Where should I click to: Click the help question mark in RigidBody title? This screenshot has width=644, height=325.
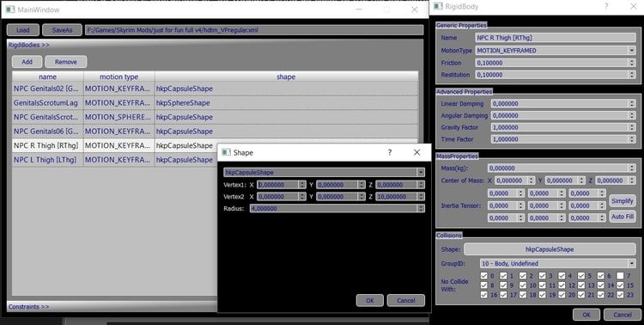coord(606,7)
